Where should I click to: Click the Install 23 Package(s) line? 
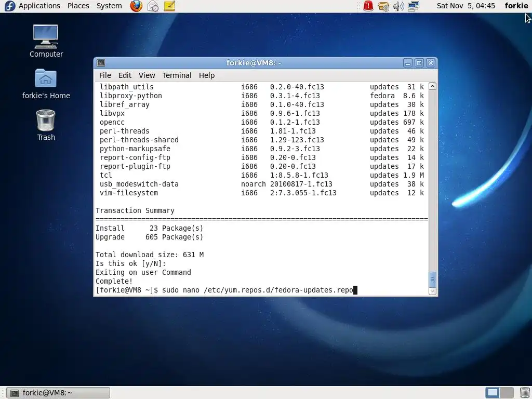(x=149, y=228)
